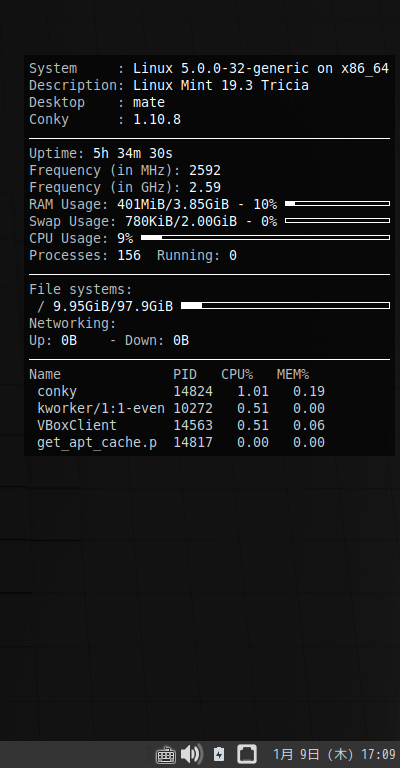Click the 'MEM%' column header
The width and height of the screenshot is (400, 768).
(293, 375)
